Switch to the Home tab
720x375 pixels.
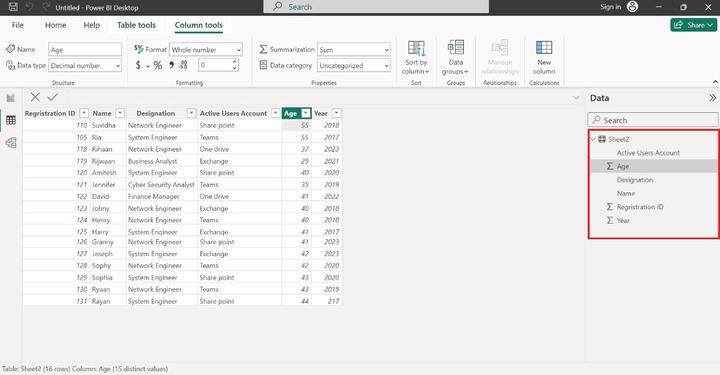56,25
